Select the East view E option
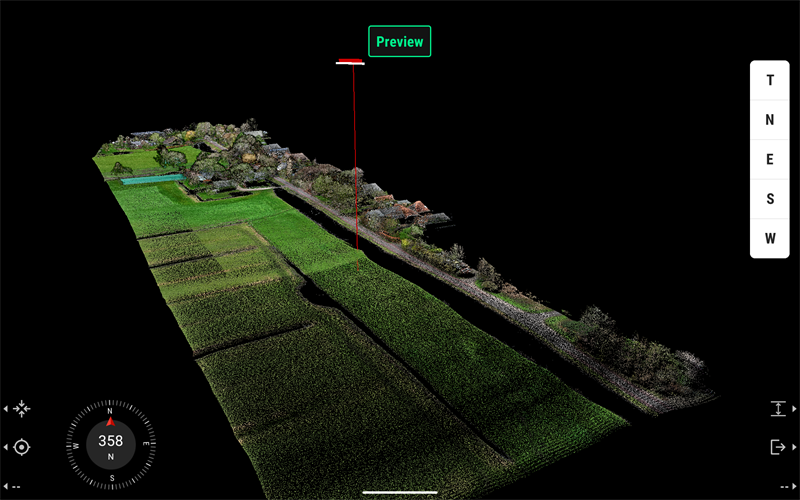 point(769,160)
